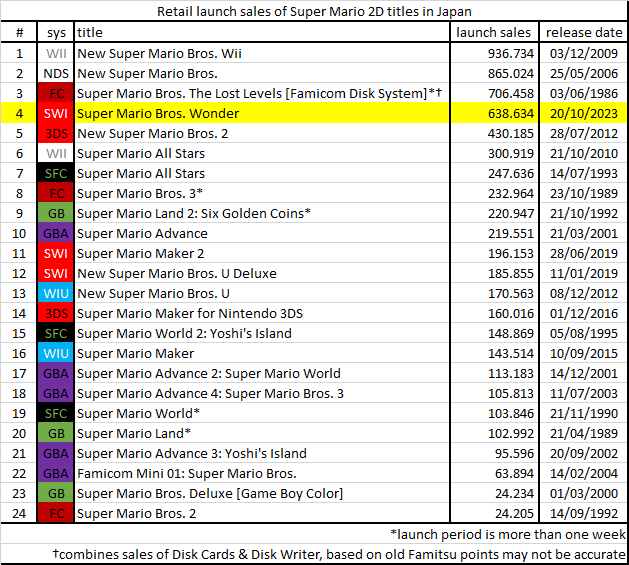
Task: Select release date 25/05/2006
Action: tap(584, 73)
